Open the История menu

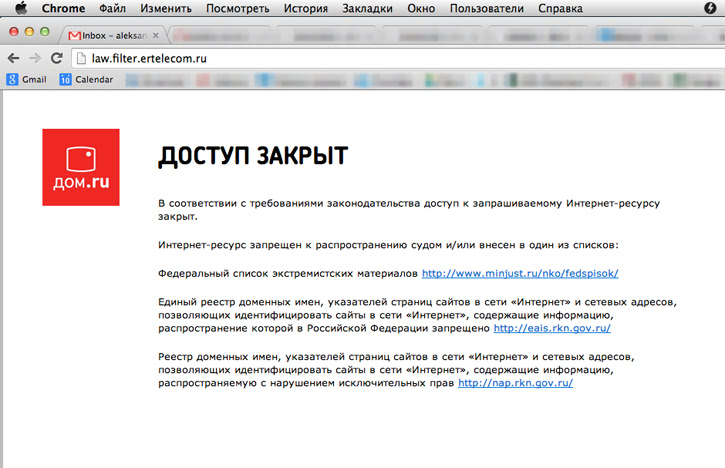pyautogui.click(x=306, y=8)
